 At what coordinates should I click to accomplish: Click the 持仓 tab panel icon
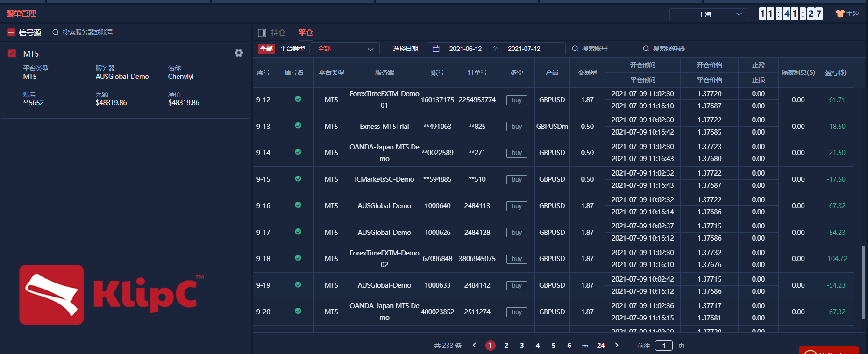point(262,33)
